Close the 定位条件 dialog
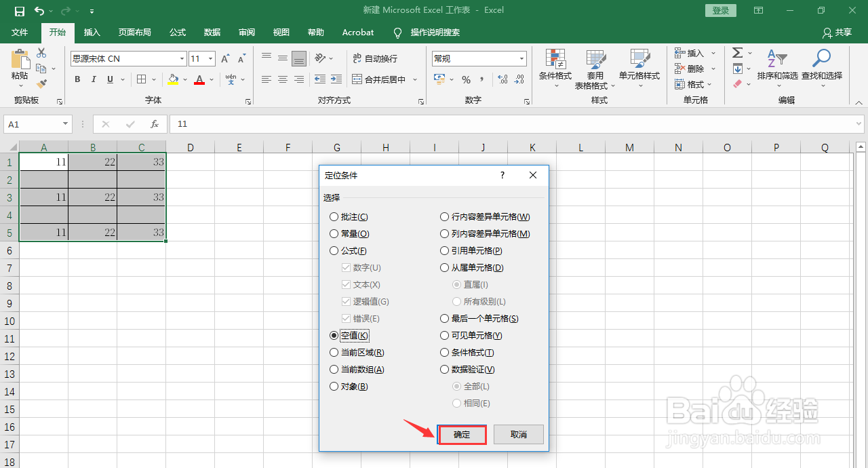The height and width of the screenshot is (468, 868). click(533, 175)
